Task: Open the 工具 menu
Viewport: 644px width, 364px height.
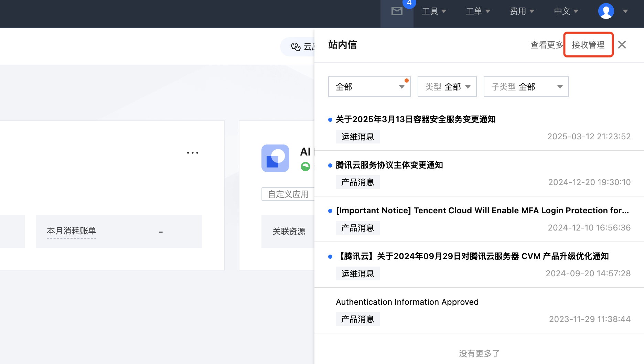Action: 434,11
